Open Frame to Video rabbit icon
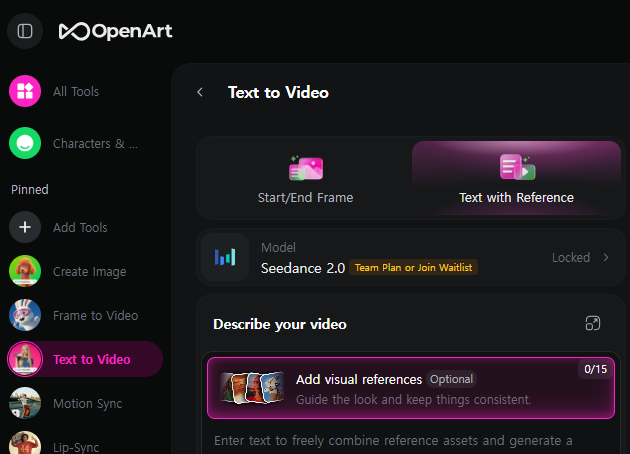Image resolution: width=630 pixels, height=454 pixels. click(25, 315)
